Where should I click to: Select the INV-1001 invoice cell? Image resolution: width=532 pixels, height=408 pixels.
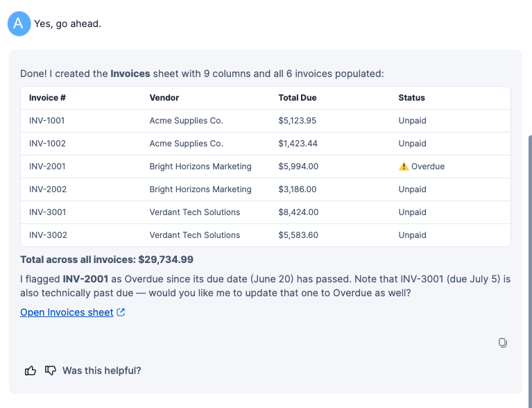[x=47, y=121]
